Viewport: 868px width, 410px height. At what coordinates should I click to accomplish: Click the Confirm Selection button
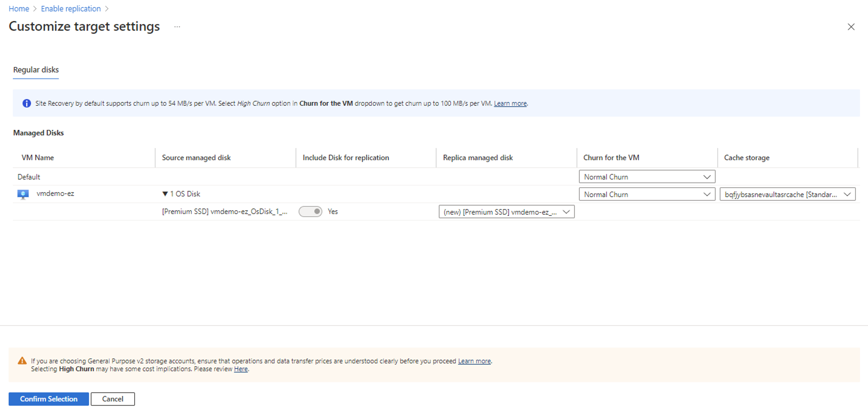click(x=48, y=399)
